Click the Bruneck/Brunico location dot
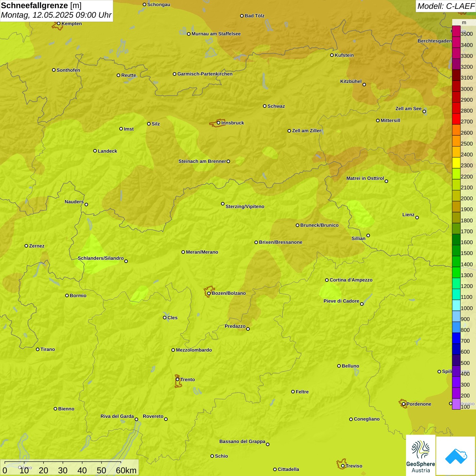The width and height of the screenshot is (476, 476). click(297, 225)
